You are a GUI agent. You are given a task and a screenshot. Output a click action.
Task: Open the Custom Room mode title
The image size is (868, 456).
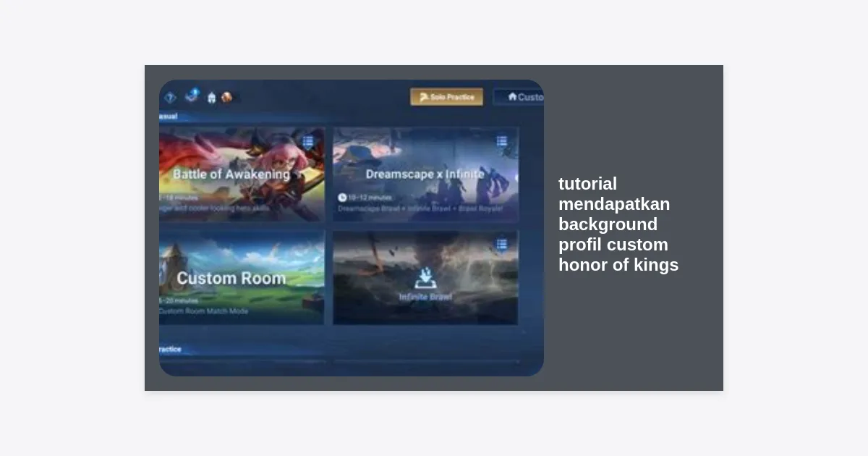[x=231, y=278]
